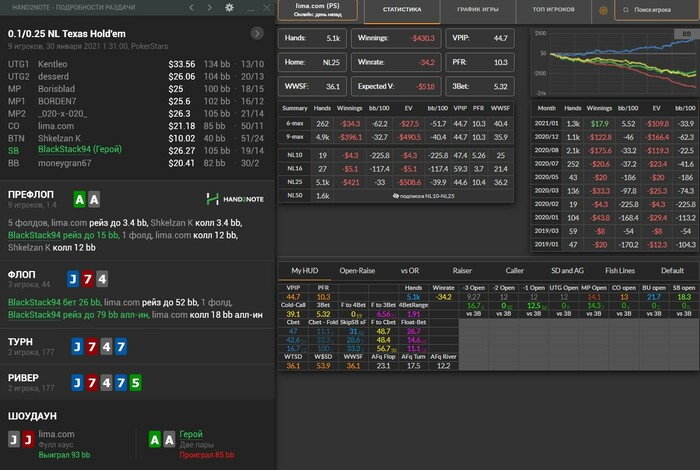
Task: Go to next hand with right arrow
Action: click(209, 8)
